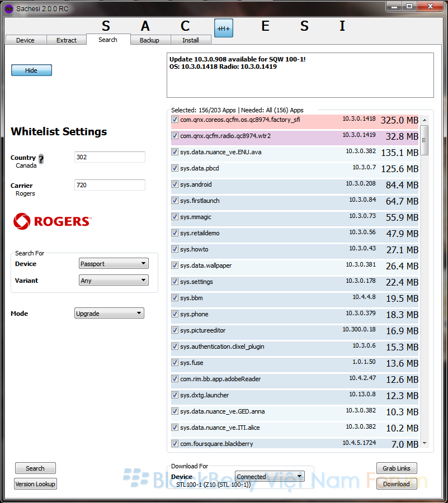This screenshot has height=503, width=448.
Task: Disable the sys.retaildemo checkbox
Action: coord(175,233)
